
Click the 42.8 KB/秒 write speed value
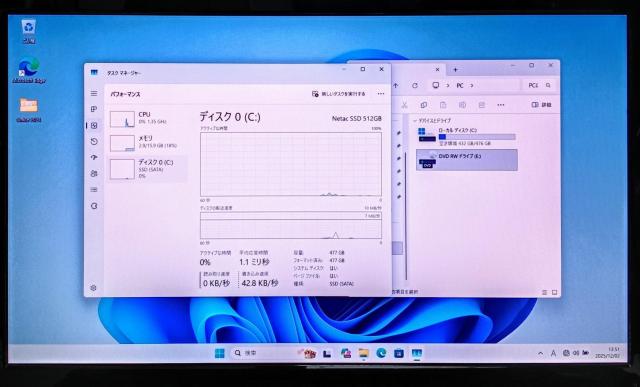[260, 283]
